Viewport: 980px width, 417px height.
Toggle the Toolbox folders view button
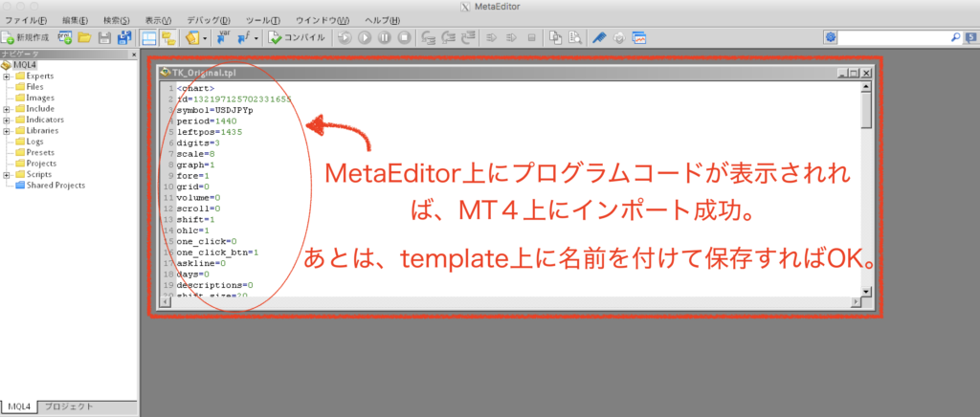pos(168,37)
